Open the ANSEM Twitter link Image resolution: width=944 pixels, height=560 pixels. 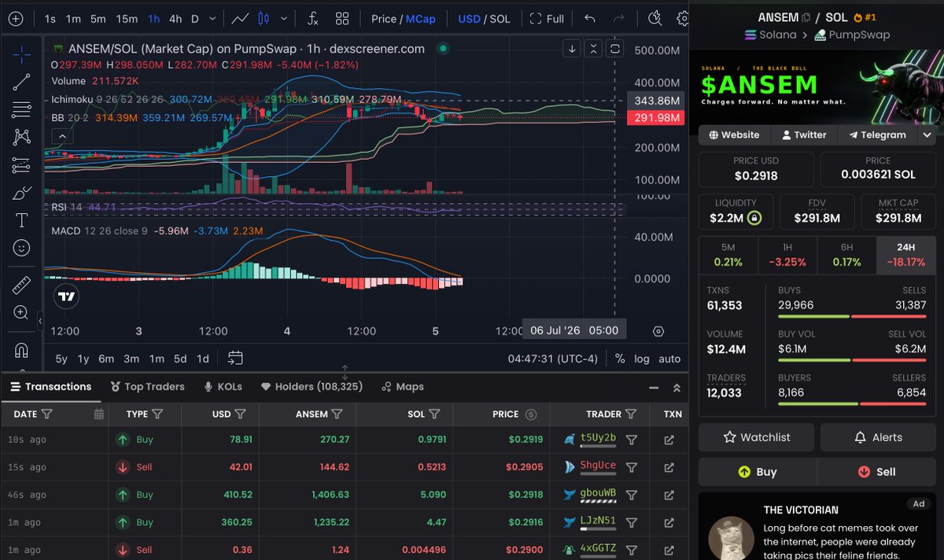804,135
